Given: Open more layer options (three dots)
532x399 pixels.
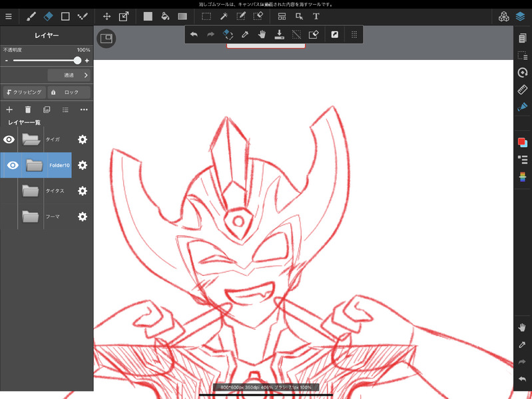Looking at the screenshot, I should pyautogui.click(x=84, y=110).
